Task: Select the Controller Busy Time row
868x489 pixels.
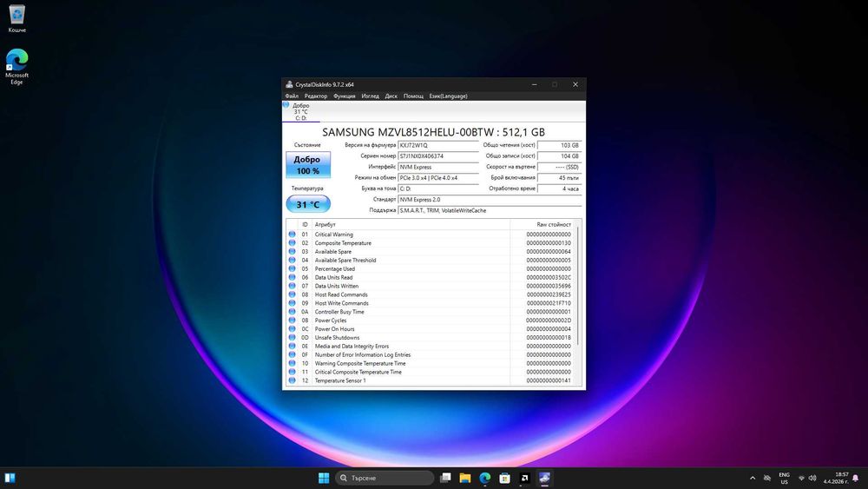Action: tap(431, 312)
